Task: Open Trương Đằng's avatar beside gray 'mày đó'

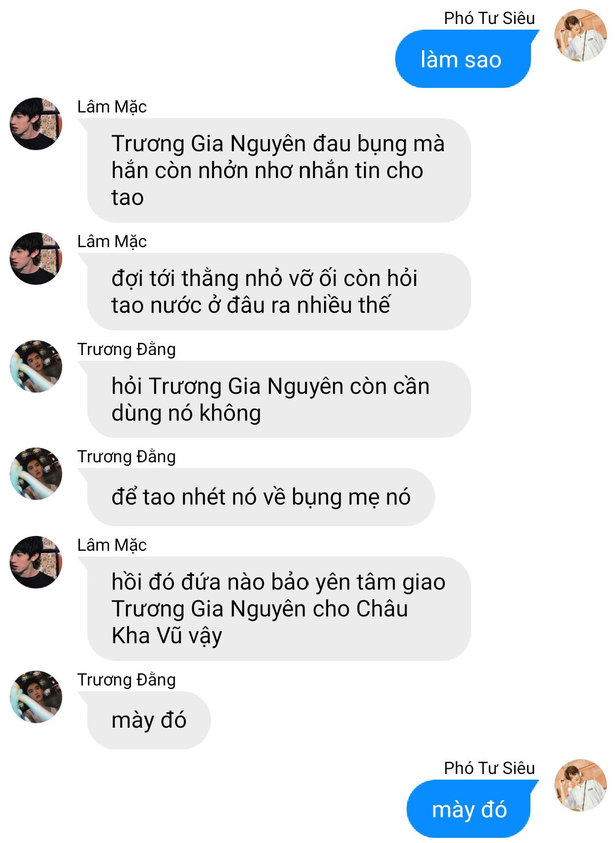Action: 36,697
